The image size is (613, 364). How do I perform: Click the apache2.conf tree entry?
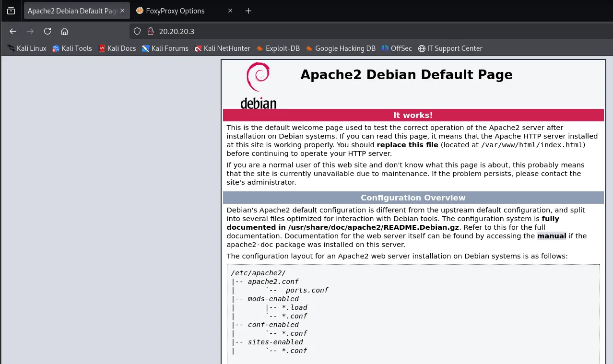(x=273, y=282)
